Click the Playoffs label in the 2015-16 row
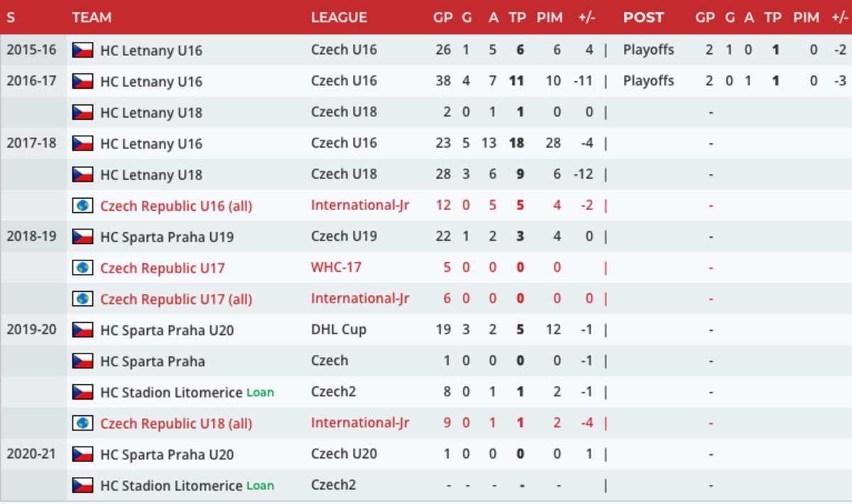This screenshot has height=504, width=852. tap(648, 50)
